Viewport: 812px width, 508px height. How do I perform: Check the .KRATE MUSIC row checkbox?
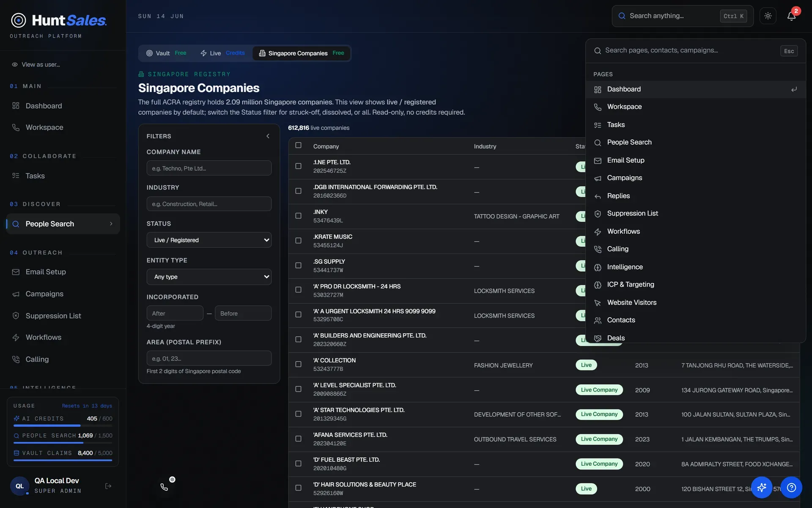point(298,240)
